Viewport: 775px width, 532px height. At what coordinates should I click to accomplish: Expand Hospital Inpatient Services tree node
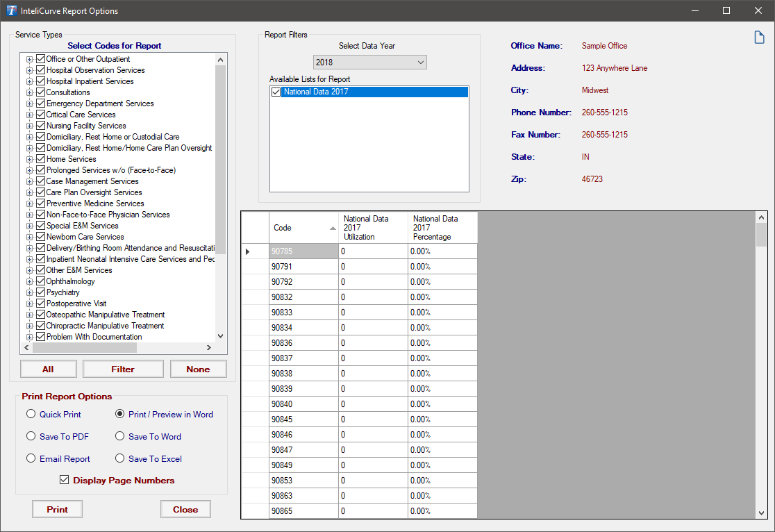[30, 81]
